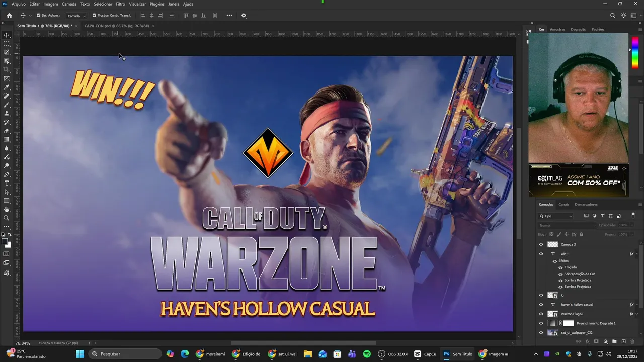Select the Zoom tool
The height and width of the screenshot is (362, 644).
pos(7,218)
